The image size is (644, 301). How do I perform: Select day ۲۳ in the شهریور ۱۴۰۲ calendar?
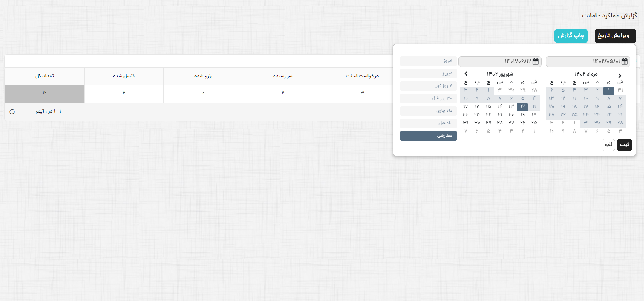coord(477,115)
